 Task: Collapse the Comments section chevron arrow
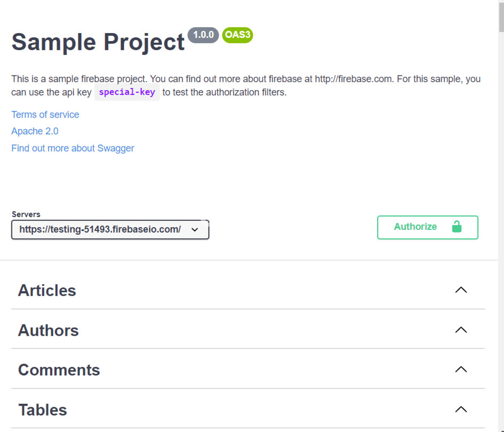(x=461, y=369)
